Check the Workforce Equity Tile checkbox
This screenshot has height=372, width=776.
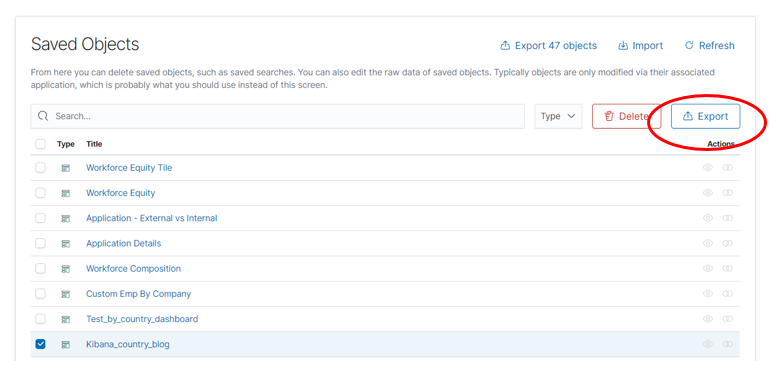(40, 168)
